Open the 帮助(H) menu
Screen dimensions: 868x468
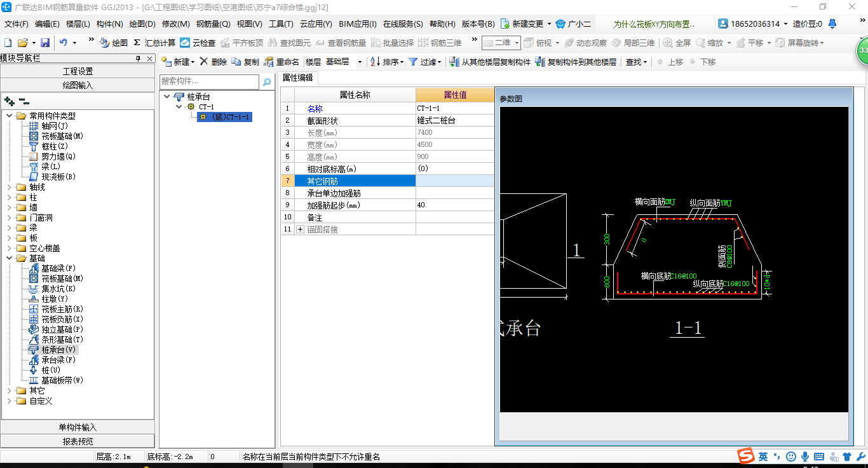click(442, 24)
